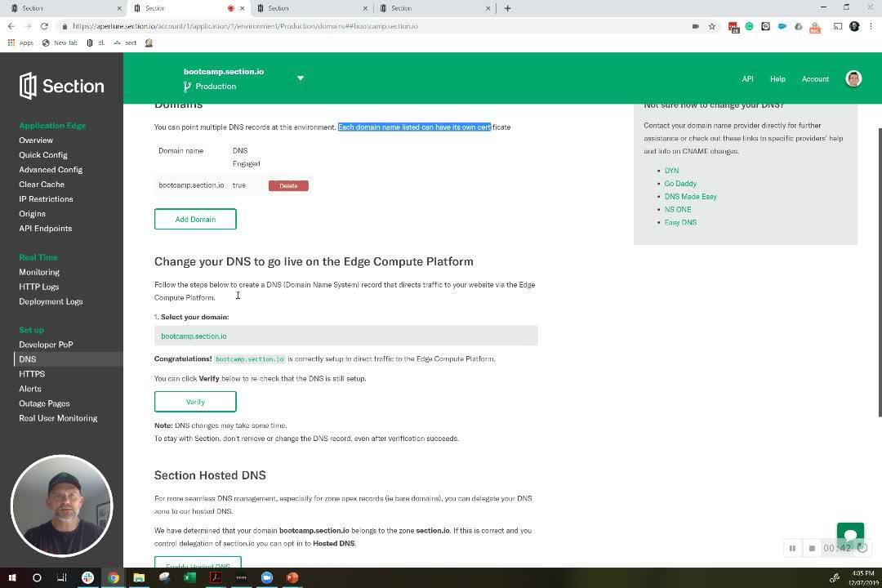
Task: Click the camera icon in address bar
Action: tap(696, 26)
